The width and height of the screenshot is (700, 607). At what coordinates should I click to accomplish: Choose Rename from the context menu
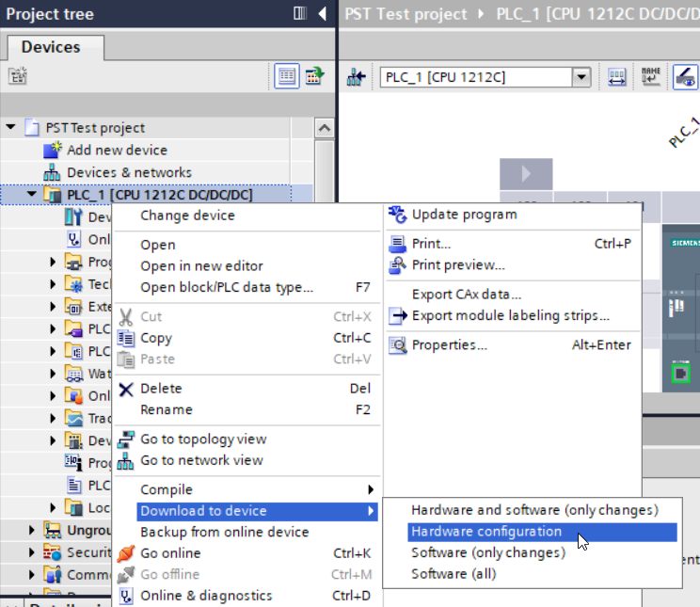167,410
